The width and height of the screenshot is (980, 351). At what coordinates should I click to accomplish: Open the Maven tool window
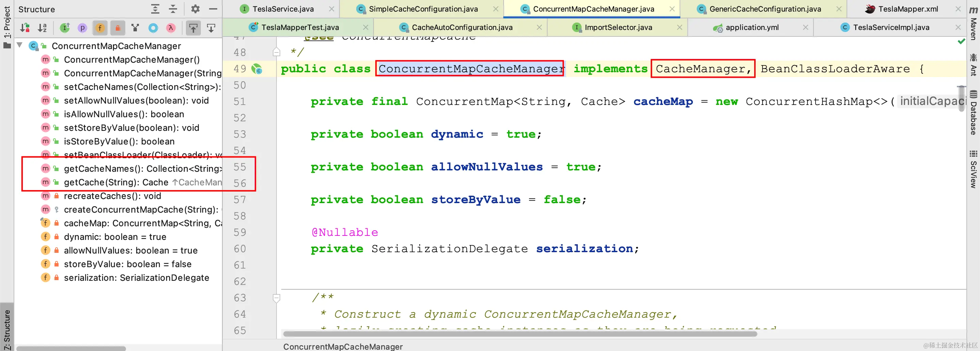coord(974,23)
